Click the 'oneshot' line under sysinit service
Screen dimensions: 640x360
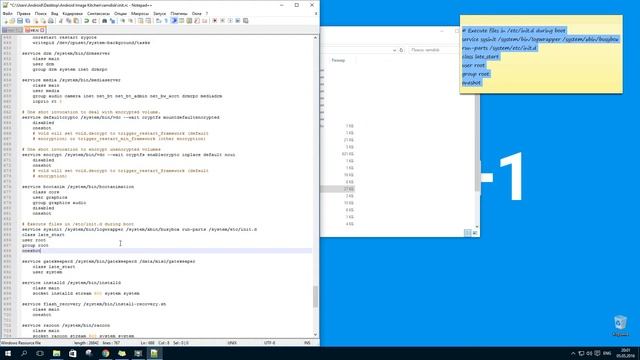(31, 251)
